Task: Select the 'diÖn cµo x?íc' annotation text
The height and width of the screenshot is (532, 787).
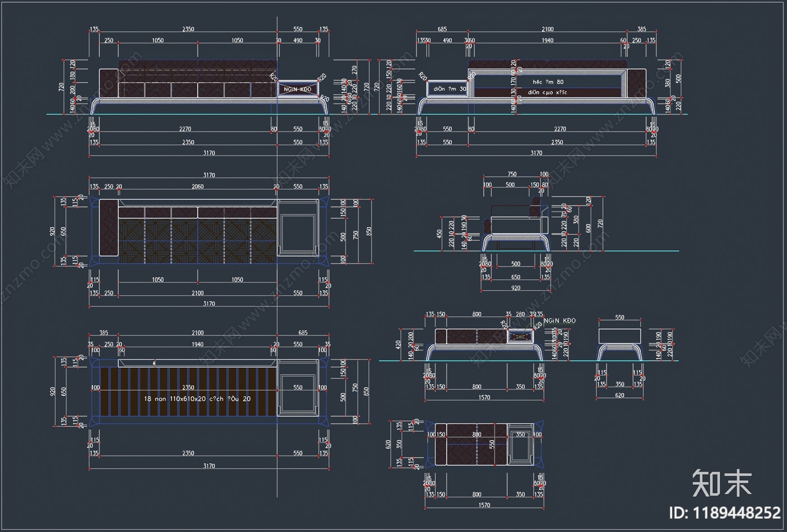Action: coord(547,92)
